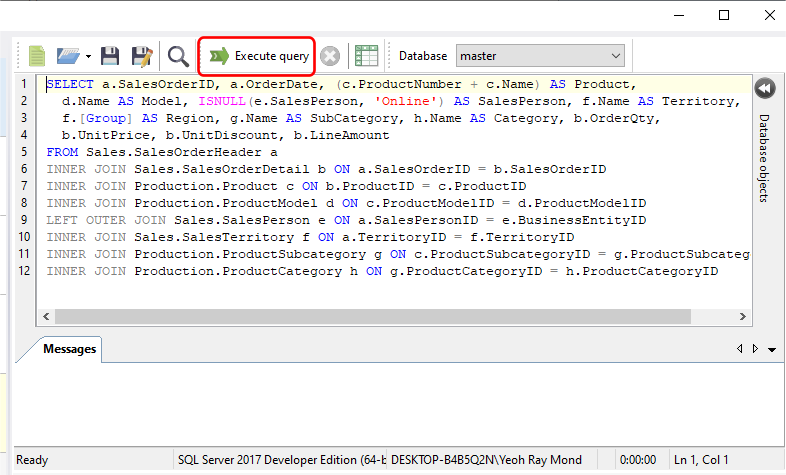This screenshot has width=786, height=475.
Task: Click the Cancel query stop icon
Action: [330, 56]
